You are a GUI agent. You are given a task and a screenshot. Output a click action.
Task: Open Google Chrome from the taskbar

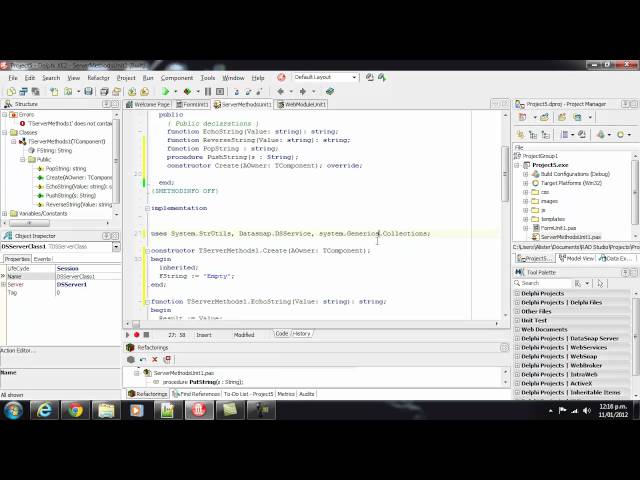point(75,410)
